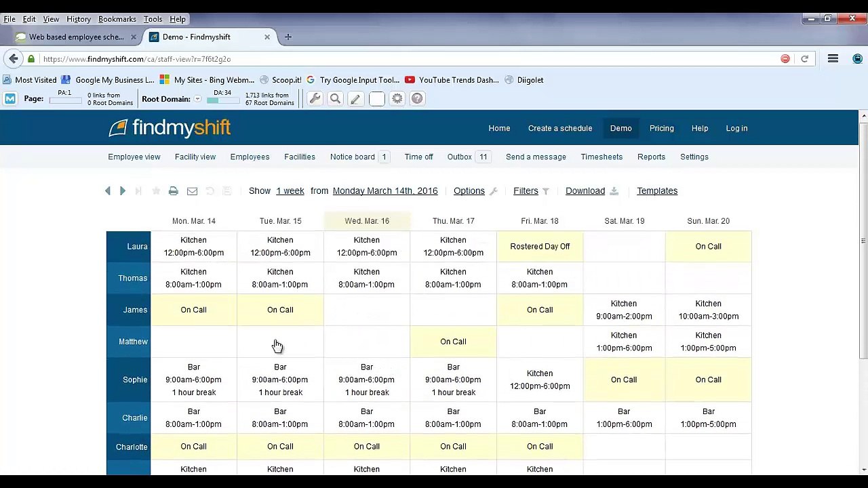Screen dimensions: 868x488
Task: Open the Employees page
Action: point(250,157)
